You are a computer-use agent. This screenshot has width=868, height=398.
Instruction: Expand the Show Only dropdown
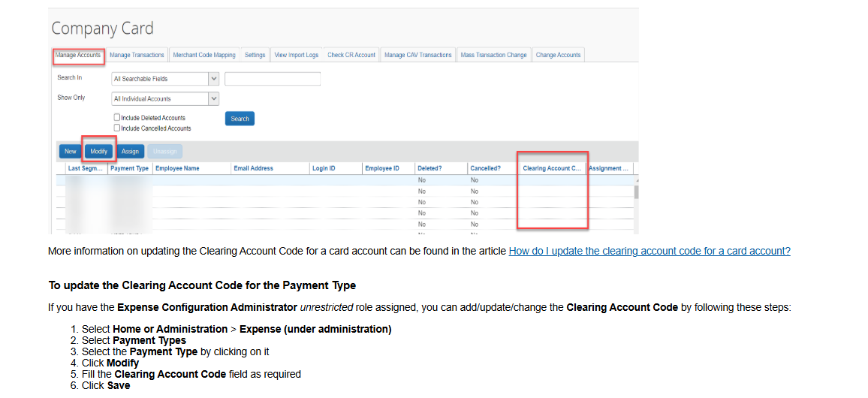point(213,99)
